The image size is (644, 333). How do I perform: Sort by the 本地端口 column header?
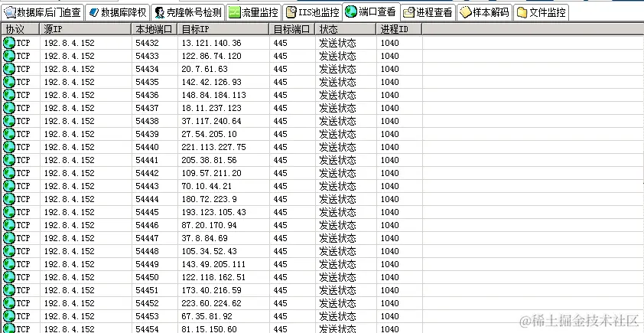[x=154, y=29]
